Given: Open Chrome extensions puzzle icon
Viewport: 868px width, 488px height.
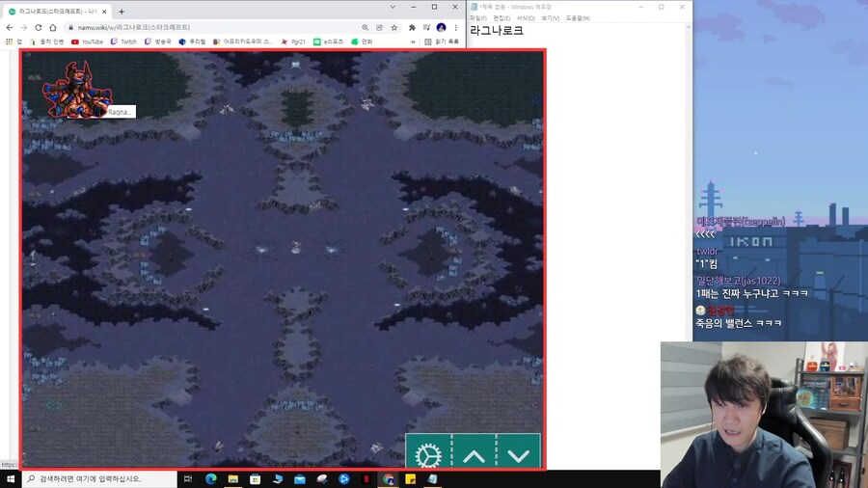Looking at the screenshot, I should (412, 27).
